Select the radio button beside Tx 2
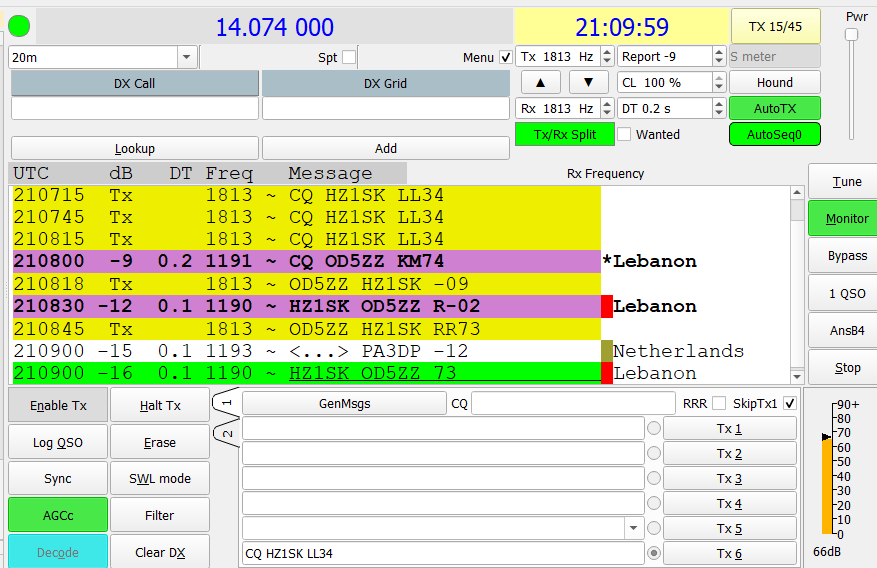This screenshot has height=568, width=877. (654, 453)
